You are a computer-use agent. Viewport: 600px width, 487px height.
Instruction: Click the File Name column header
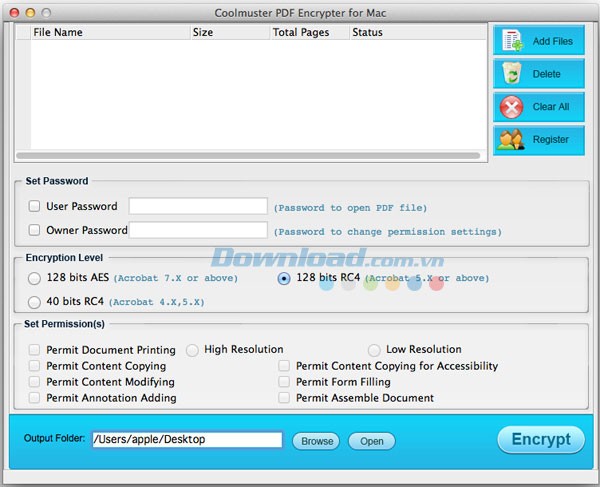click(x=111, y=32)
